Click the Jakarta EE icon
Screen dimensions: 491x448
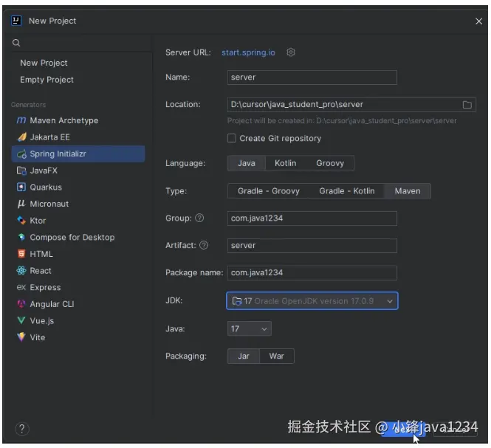click(21, 137)
